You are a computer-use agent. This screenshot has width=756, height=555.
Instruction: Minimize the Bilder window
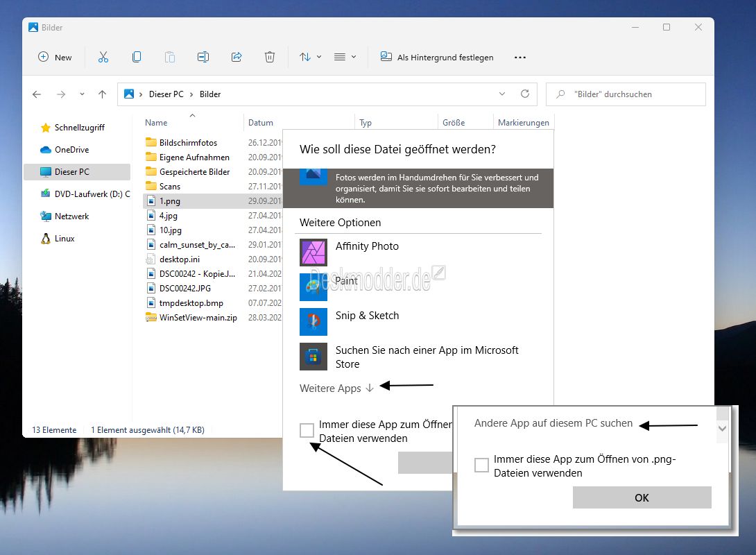[x=635, y=28]
